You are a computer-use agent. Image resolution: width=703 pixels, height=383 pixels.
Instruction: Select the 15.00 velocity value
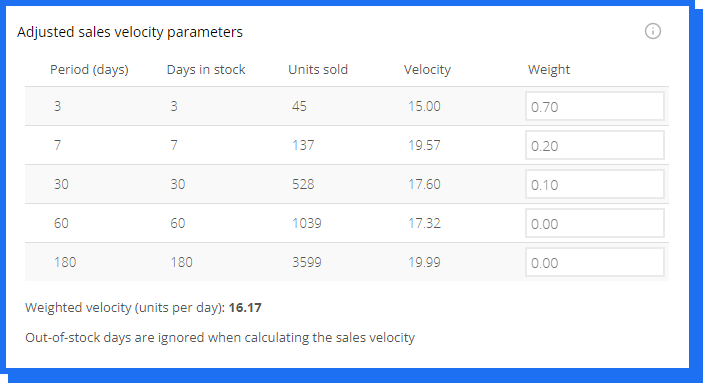point(424,106)
